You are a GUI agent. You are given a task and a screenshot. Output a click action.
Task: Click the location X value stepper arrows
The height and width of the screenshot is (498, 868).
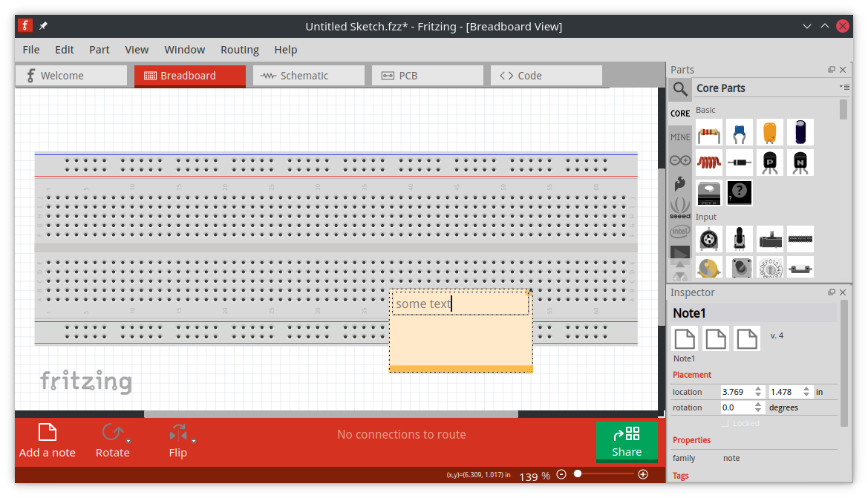coord(758,392)
